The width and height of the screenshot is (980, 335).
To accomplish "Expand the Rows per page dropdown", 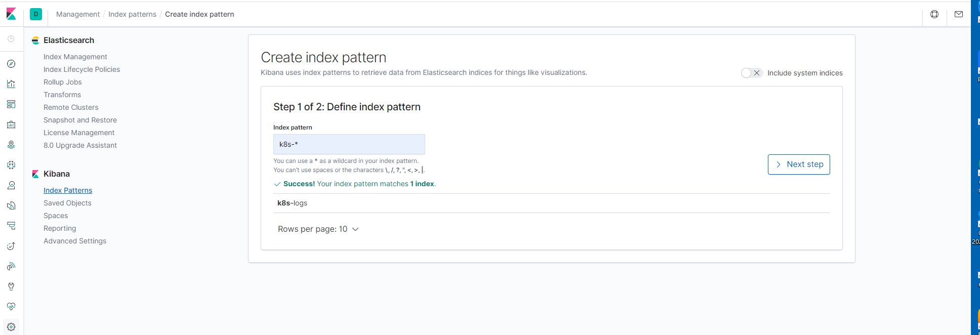I will coord(318,229).
